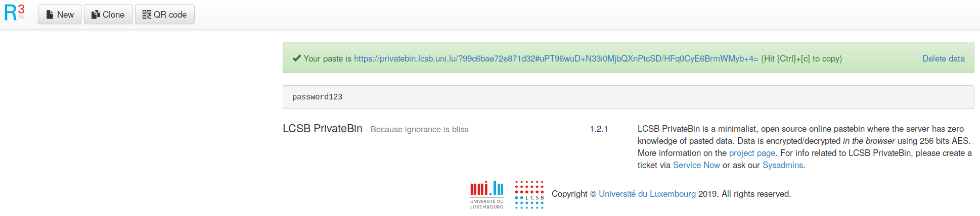Viewport: 980px width, 216px height.
Task: Open the generated privatebin paste URL
Action: [556, 59]
